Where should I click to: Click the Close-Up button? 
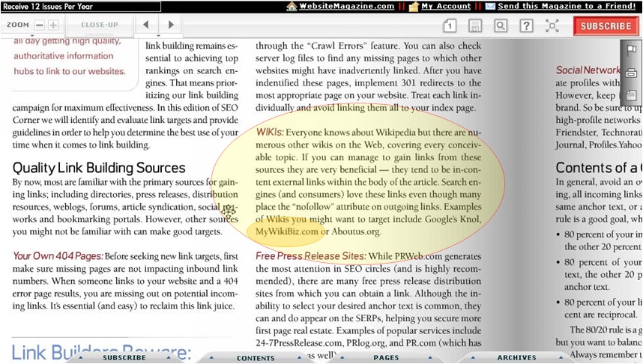[99, 25]
